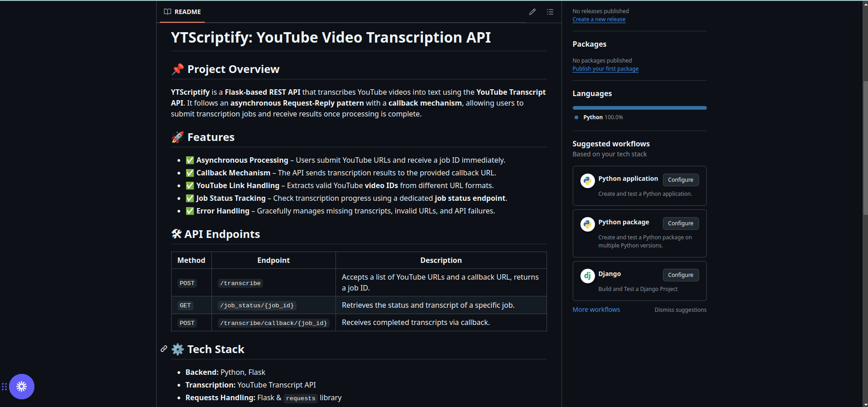868x407 pixels.
Task: Click the 'No releases published' text
Action: 600,11
